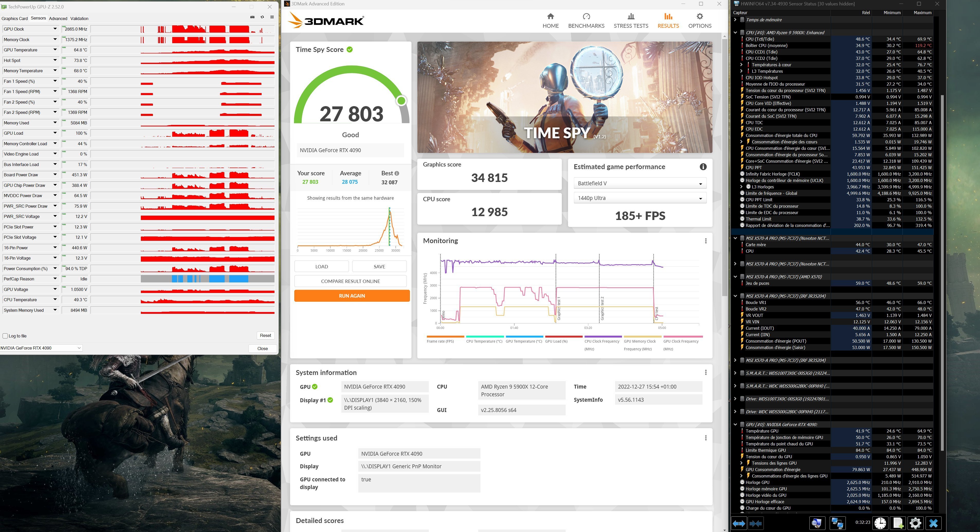Click the HWiNFO settings gear icon
Viewport: 980px width, 532px height.
point(915,523)
